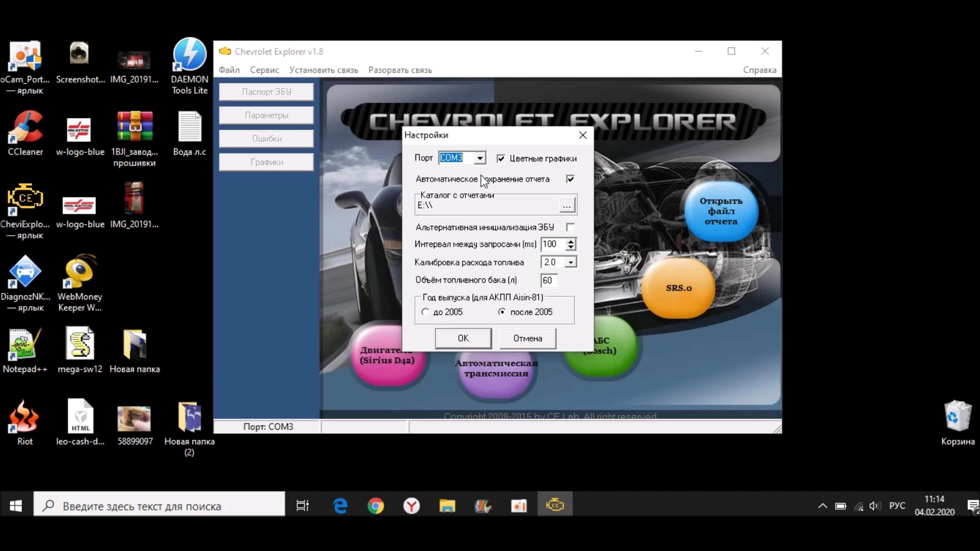Open Google Chrome from taskbar

[376, 506]
